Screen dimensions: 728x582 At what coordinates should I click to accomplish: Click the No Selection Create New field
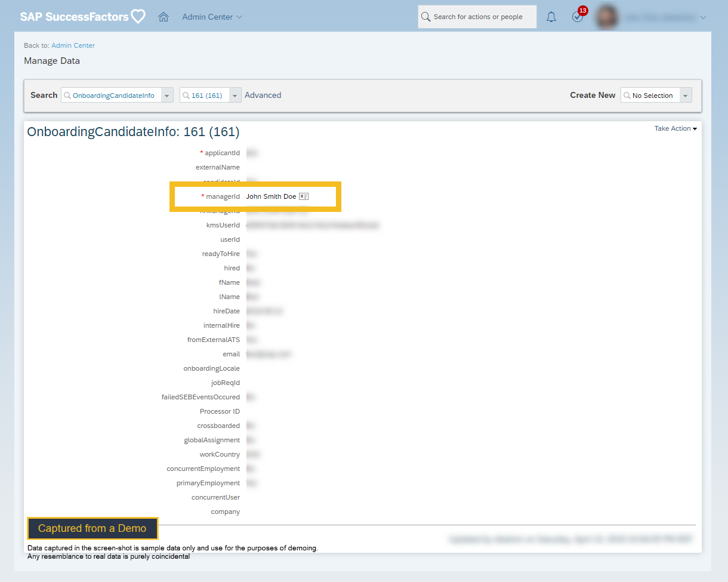[x=650, y=96]
